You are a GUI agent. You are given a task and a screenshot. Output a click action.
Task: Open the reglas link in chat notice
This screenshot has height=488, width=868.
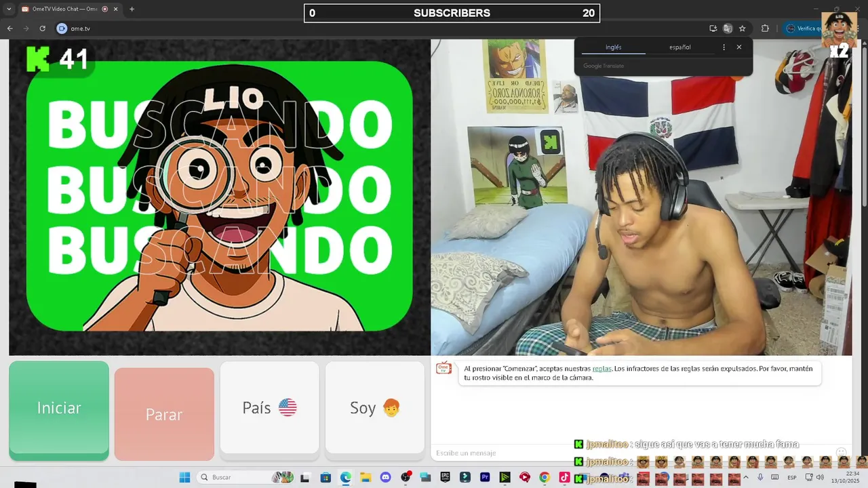point(601,369)
